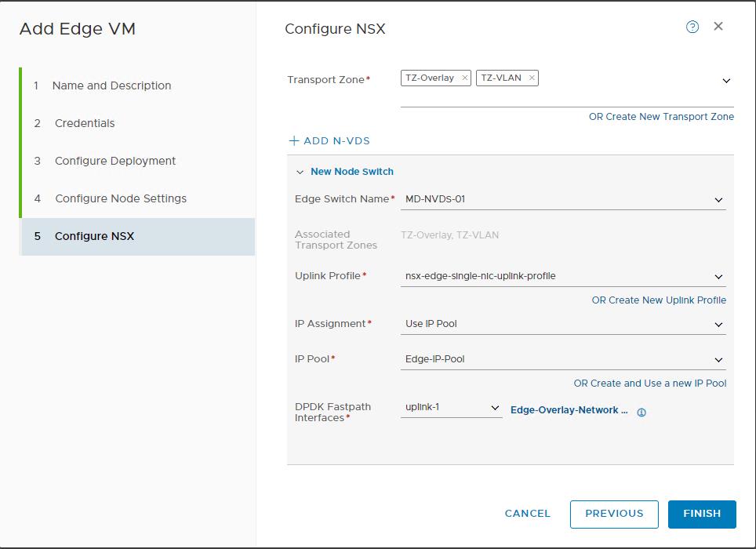Click the MD-NVDs-01 switch name value
Image resolution: width=756 pixels, height=549 pixels.
[435, 199]
